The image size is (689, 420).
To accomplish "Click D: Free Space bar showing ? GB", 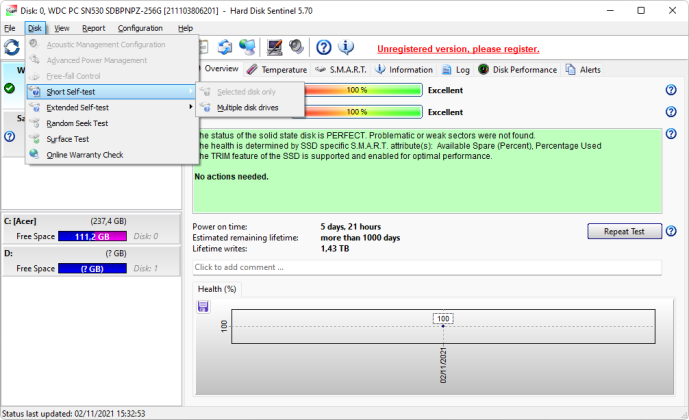I will [92, 268].
